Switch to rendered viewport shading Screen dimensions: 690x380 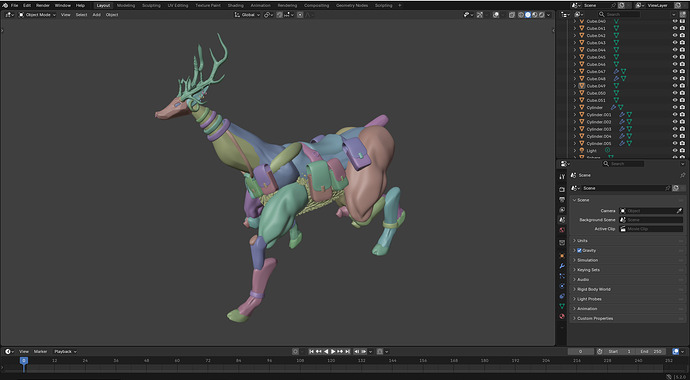[542, 15]
